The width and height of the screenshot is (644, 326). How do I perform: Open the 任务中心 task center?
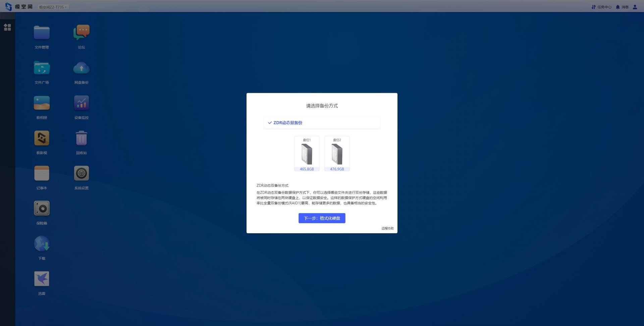[x=601, y=7]
